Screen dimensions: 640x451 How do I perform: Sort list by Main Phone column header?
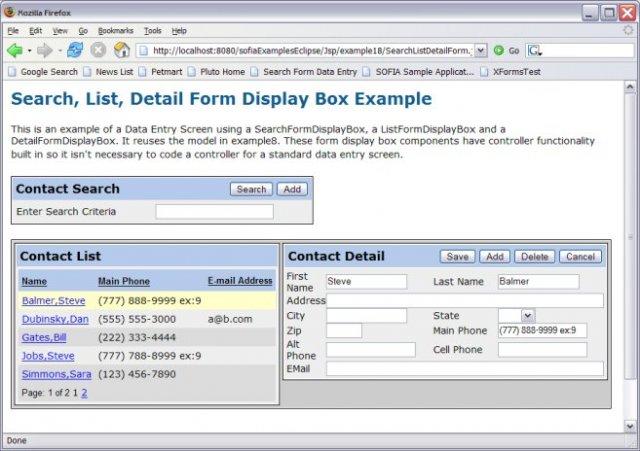coord(124,281)
